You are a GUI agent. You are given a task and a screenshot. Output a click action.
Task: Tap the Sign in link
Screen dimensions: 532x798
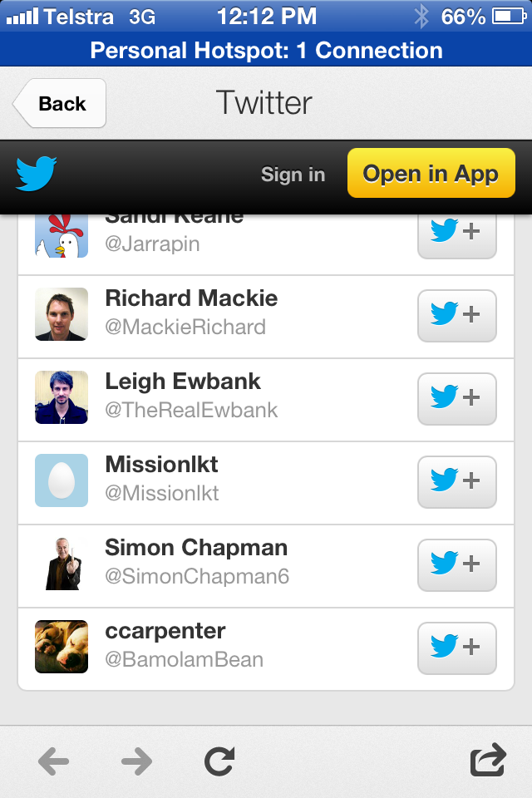pyautogui.click(x=293, y=175)
